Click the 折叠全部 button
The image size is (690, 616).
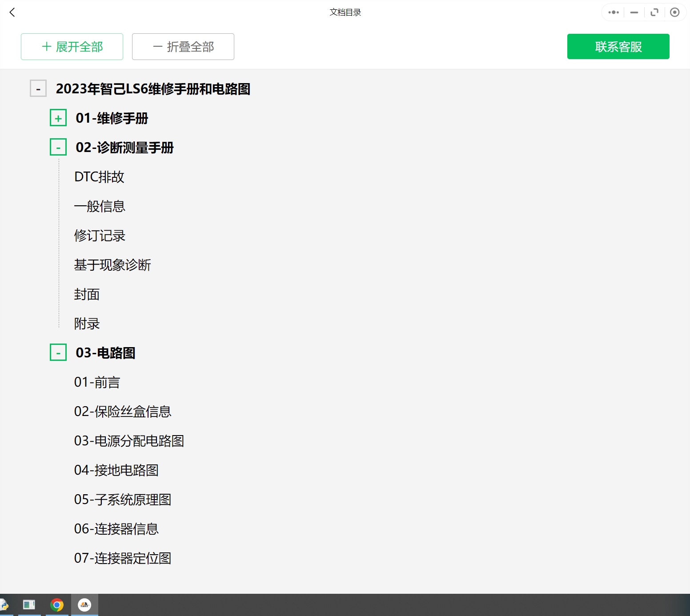pos(183,46)
